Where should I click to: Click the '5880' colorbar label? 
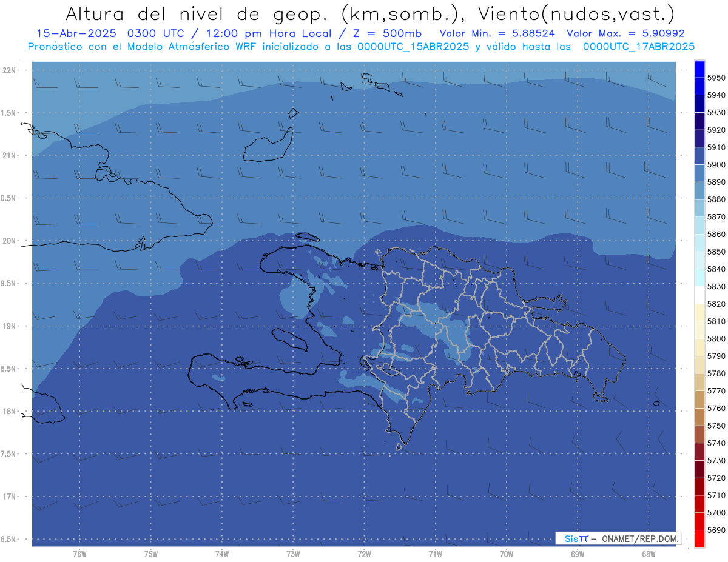716,199
